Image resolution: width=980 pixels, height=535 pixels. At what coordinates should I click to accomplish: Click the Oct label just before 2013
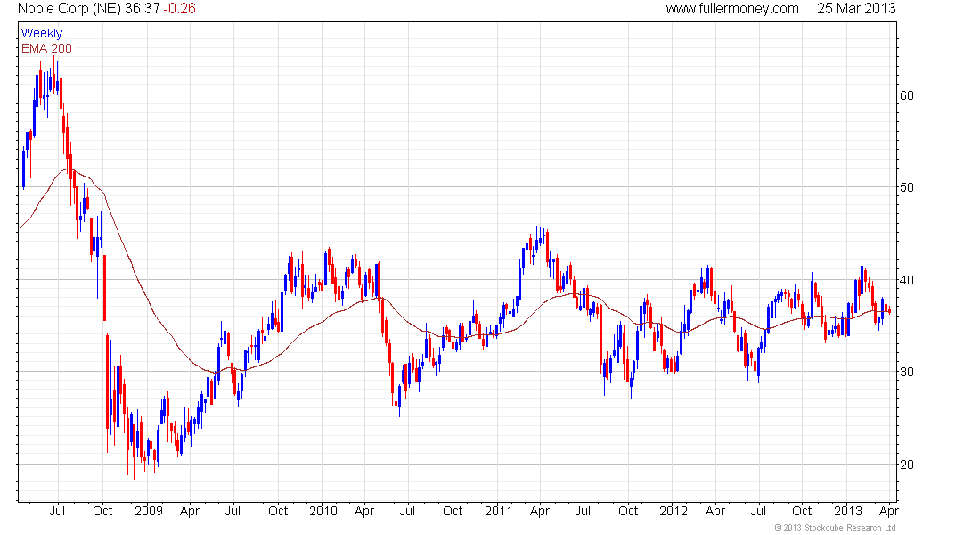tap(802, 511)
